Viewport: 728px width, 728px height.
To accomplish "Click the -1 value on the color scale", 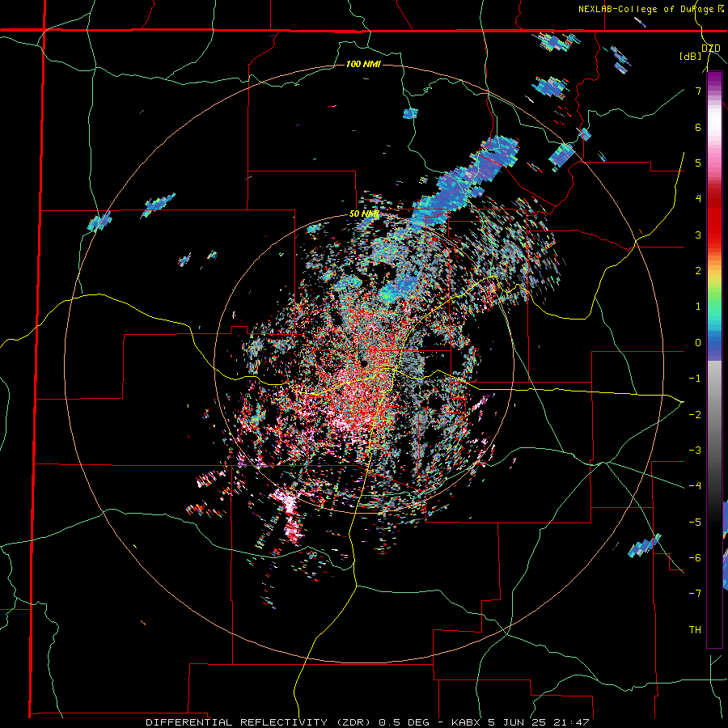I will [695, 379].
